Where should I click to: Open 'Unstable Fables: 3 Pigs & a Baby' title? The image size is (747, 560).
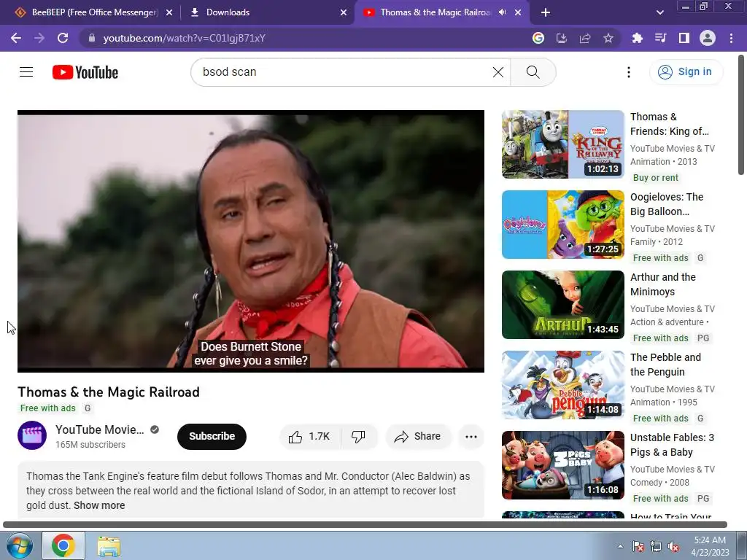click(x=672, y=445)
